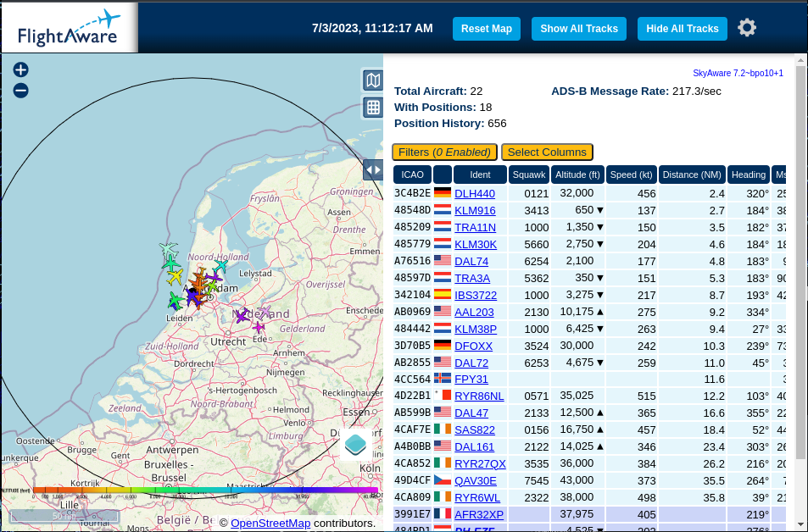Click squawk value 7545
The image size is (808, 532).
(x=537, y=481)
